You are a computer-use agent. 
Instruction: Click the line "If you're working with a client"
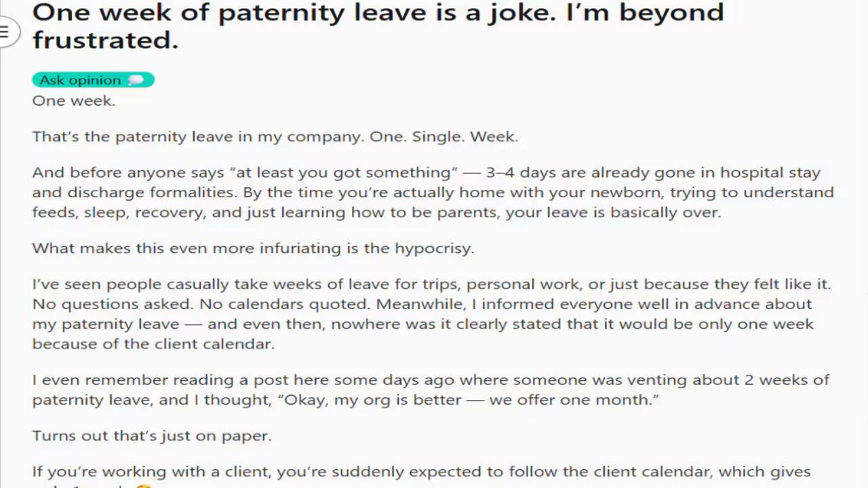(x=421, y=472)
